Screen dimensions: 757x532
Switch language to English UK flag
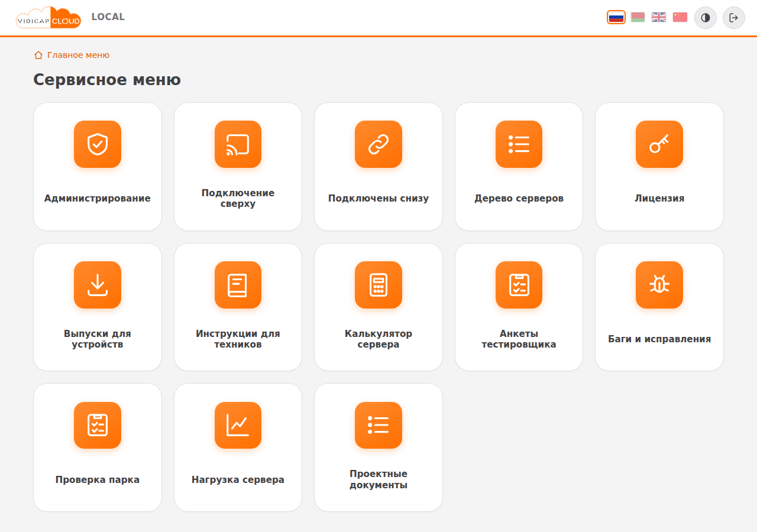pos(659,17)
